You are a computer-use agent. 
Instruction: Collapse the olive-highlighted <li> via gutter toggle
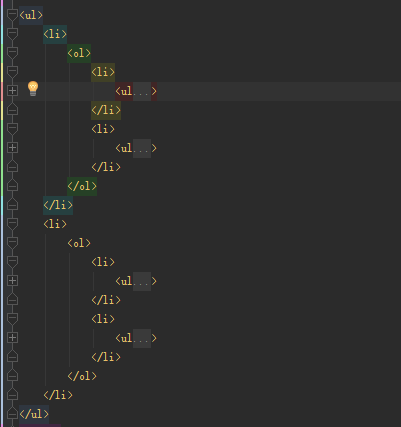12,72
